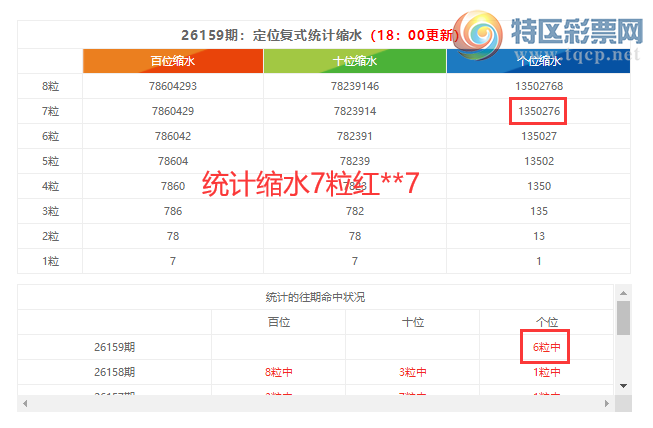Viewport: 653px width, 428px height.
Task: Select the 8粒 row label
Action: pyautogui.click(x=50, y=86)
